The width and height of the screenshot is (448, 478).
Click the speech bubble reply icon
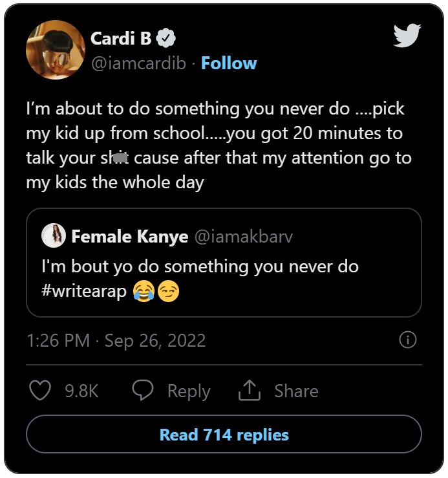click(x=143, y=390)
